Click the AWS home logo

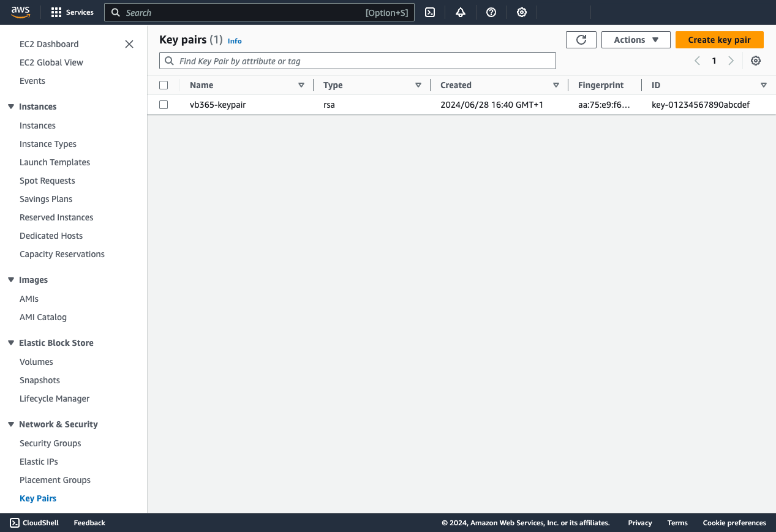pyautogui.click(x=20, y=11)
